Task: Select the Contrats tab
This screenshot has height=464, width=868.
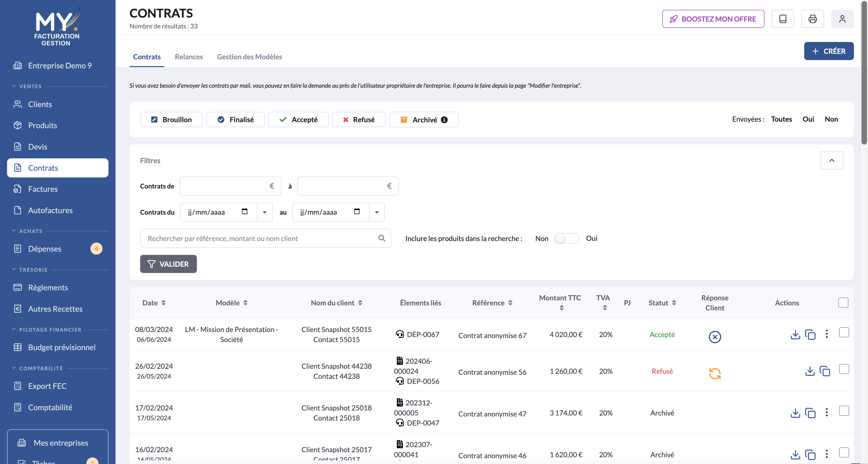Action: point(147,57)
